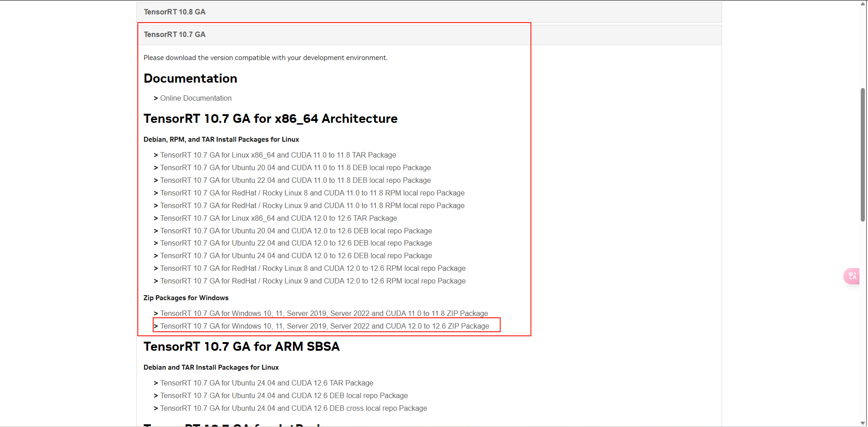Click the pink translate icon on right edge
This screenshot has height=427, width=868.
tap(851, 276)
